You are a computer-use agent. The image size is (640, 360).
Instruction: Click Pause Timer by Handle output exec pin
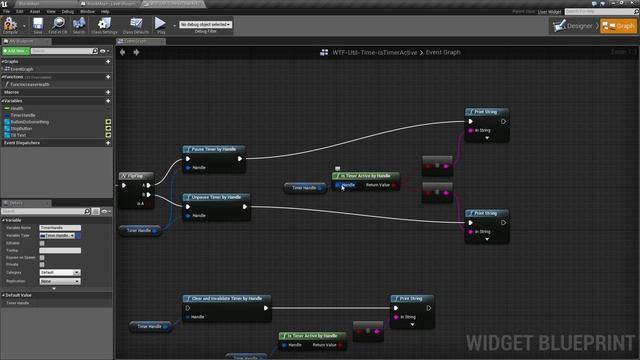click(240, 159)
